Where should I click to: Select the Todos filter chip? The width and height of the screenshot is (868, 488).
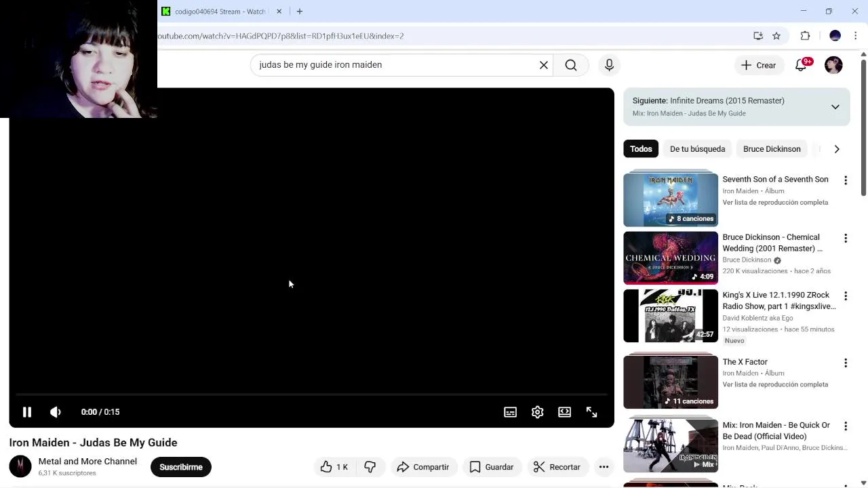(x=641, y=149)
